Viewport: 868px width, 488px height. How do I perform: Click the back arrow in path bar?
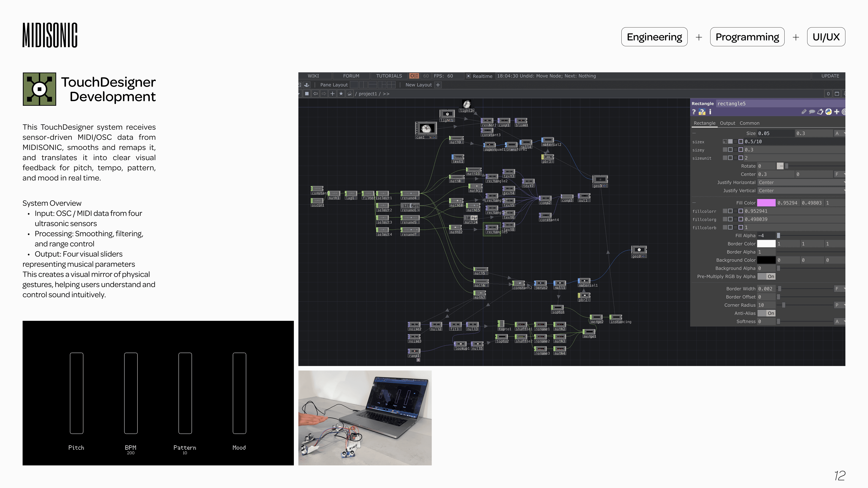coord(315,94)
